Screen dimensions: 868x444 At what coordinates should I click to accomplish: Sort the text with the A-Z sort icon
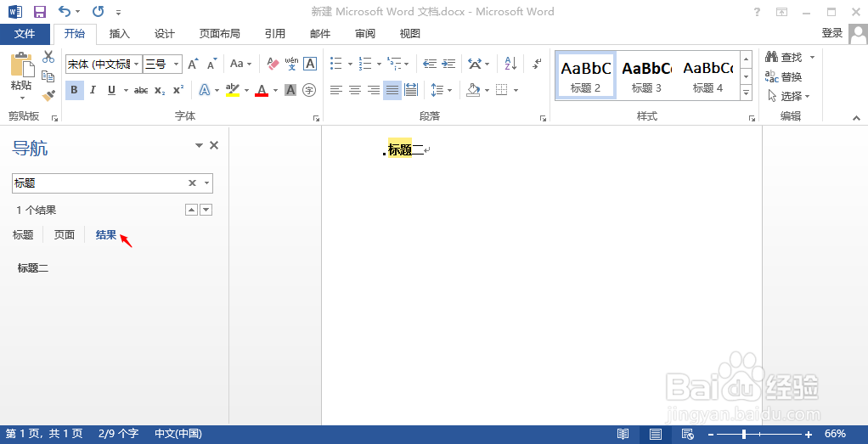[510, 64]
